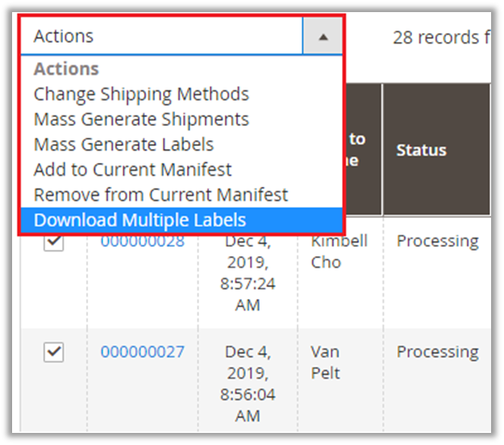Screen dimensions: 504x445
Task: Pick Mass Generate Labels from list
Action: tap(123, 145)
